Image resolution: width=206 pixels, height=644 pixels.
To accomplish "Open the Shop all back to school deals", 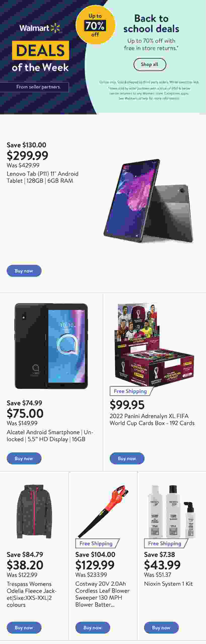I will click(150, 64).
